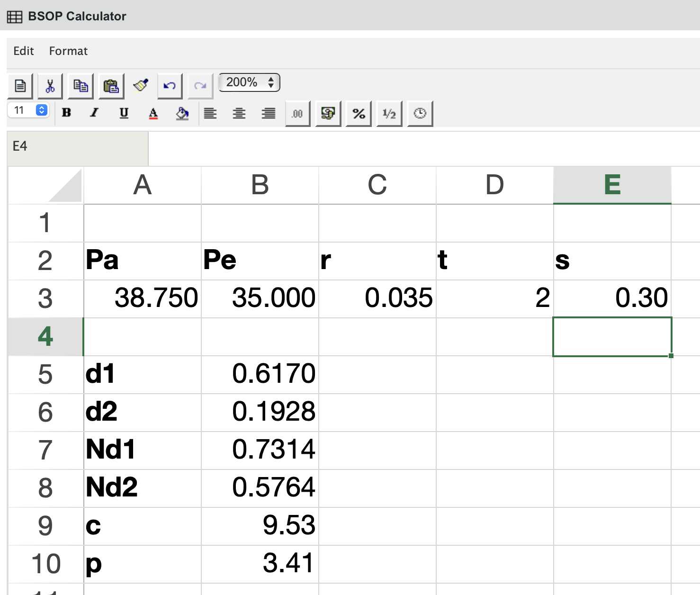Select the format painter brush
The width and height of the screenshot is (700, 595).
pos(141,85)
